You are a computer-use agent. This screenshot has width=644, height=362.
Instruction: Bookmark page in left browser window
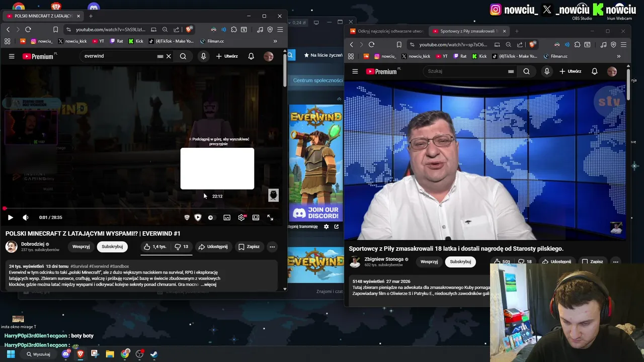tap(55, 30)
